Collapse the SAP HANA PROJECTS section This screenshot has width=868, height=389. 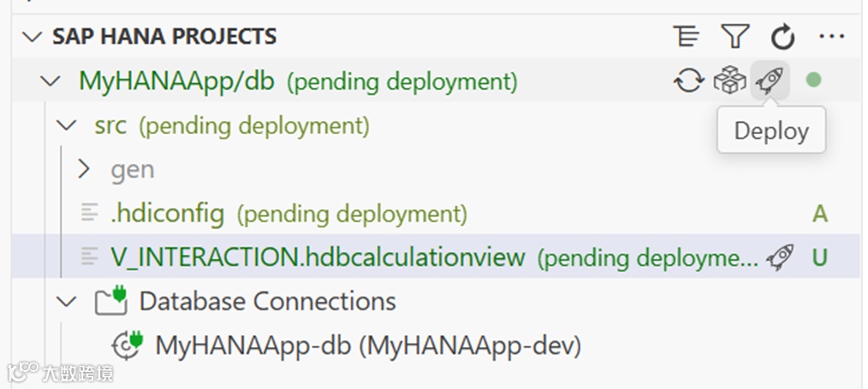tap(33, 37)
